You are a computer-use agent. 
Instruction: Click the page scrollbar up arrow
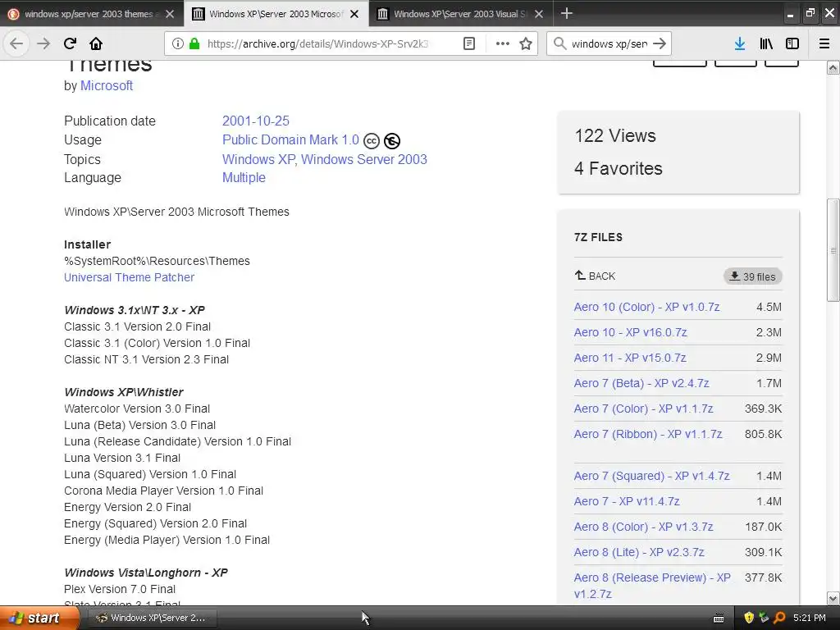pyautogui.click(x=833, y=68)
